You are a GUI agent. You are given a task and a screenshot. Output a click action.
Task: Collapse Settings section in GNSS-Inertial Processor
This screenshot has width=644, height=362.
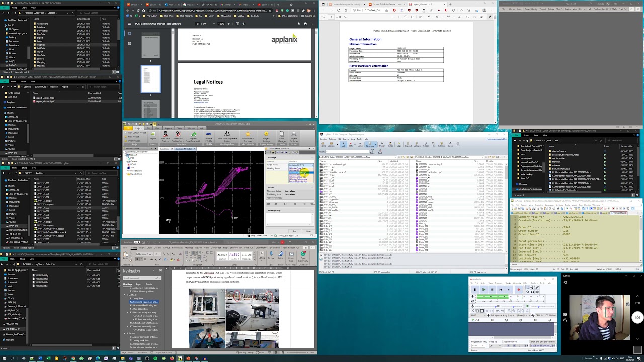[x=312, y=157]
